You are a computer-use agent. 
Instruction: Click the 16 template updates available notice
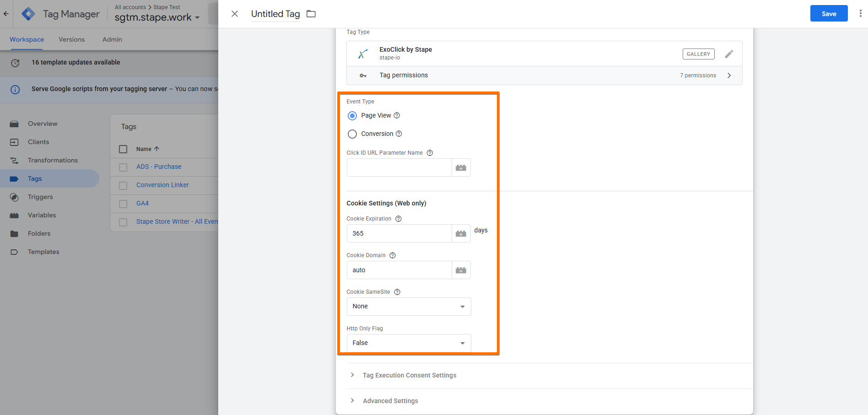pos(76,62)
